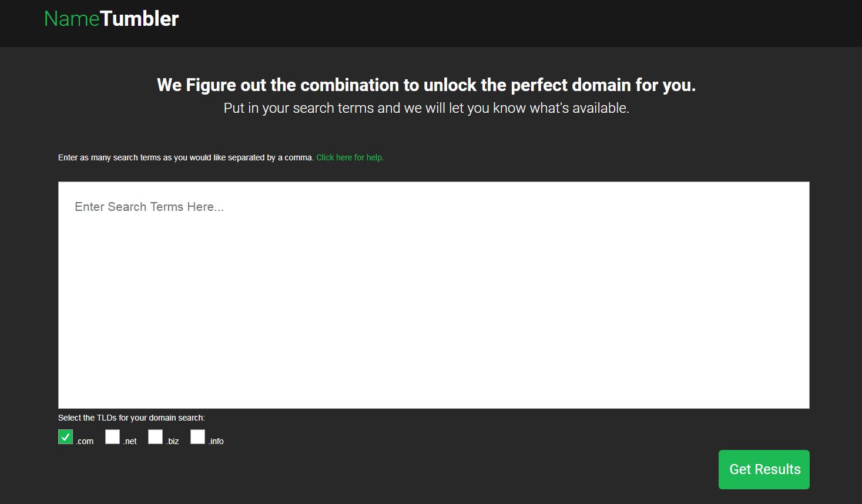Click the green 'Name' part of the logo
This screenshot has height=504, width=862.
(72, 19)
